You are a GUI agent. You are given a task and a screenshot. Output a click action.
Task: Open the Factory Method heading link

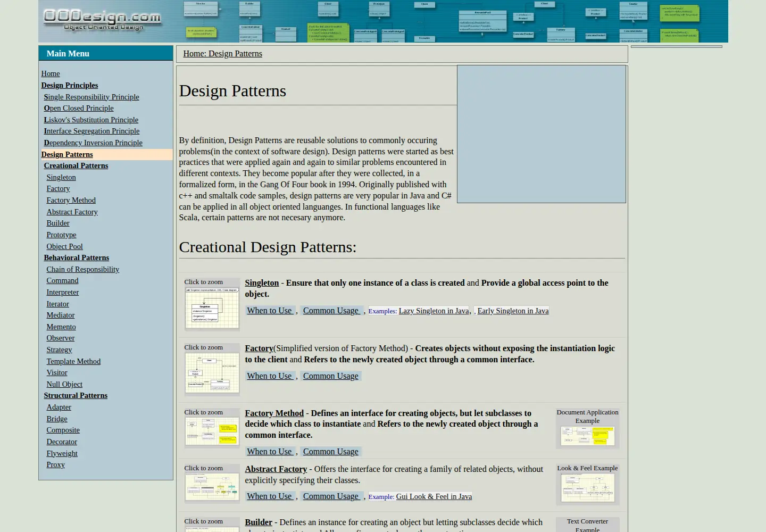274,413
